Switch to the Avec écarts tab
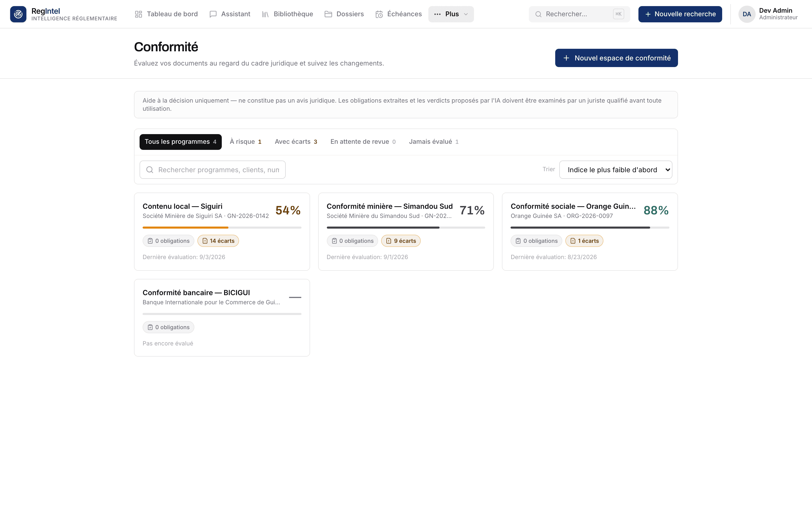The height and width of the screenshot is (508, 812). 296,142
